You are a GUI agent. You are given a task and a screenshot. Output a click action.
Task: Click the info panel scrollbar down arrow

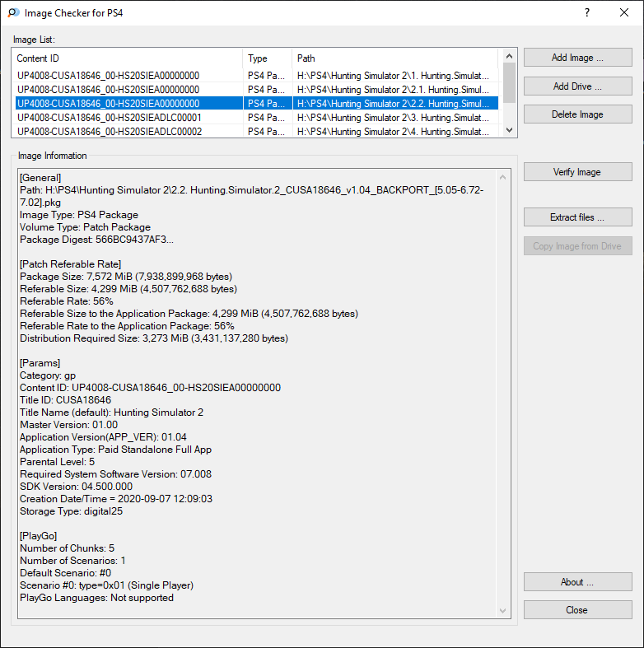pyautogui.click(x=502, y=610)
